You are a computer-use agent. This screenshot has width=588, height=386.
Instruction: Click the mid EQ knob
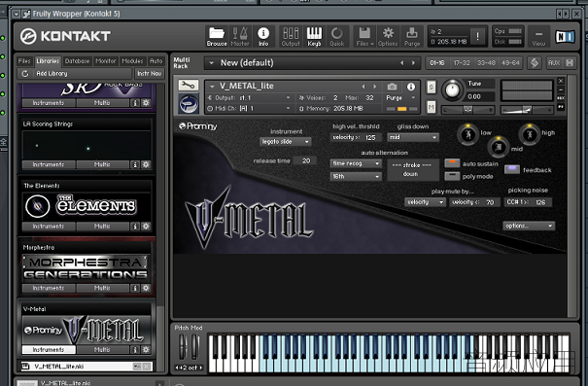(x=499, y=147)
